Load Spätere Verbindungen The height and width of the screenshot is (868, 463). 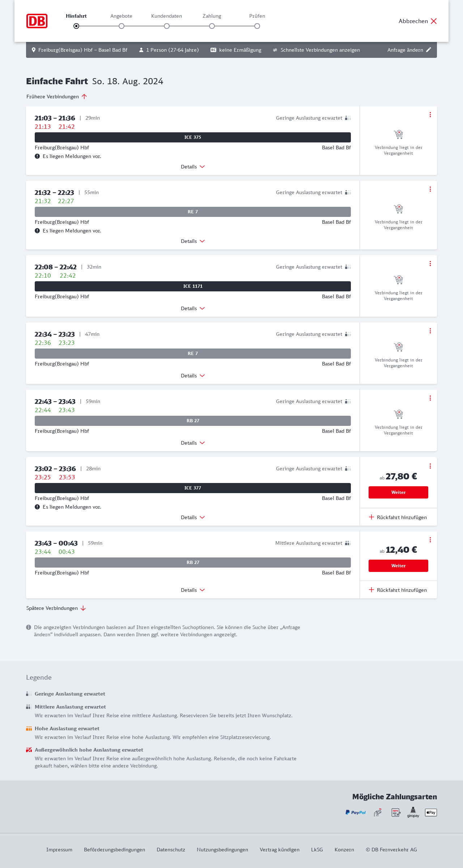pyautogui.click(x=56, y=608)
